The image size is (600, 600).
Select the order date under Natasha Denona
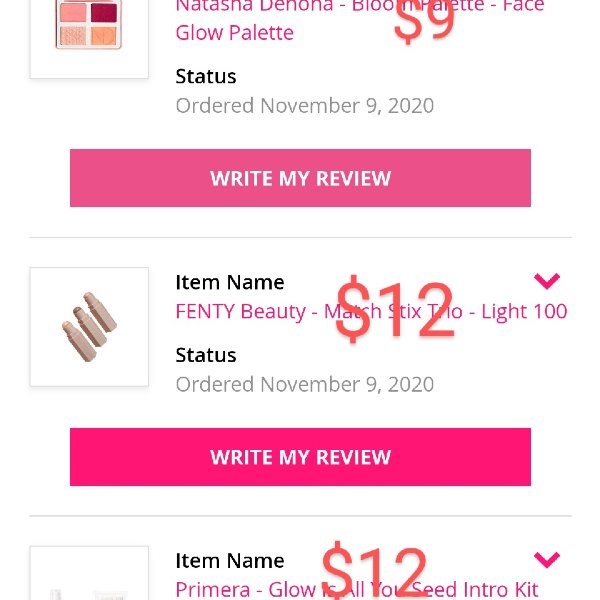tap(305, 106)
